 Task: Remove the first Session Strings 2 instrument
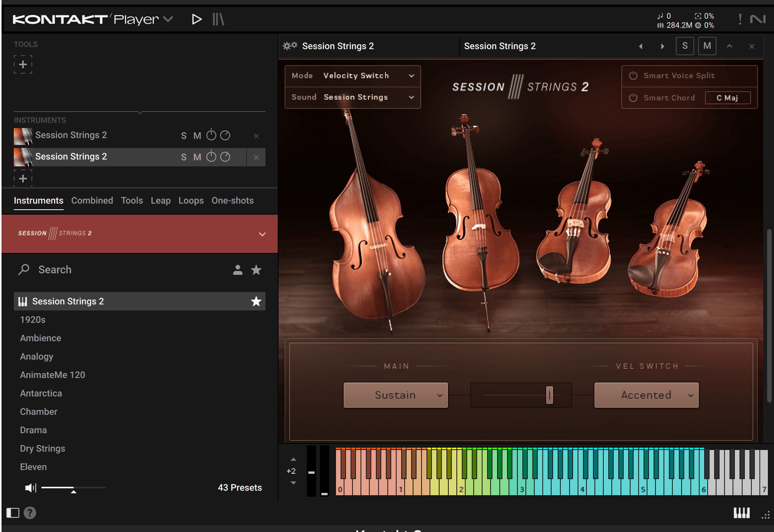(x=256, y=136)
